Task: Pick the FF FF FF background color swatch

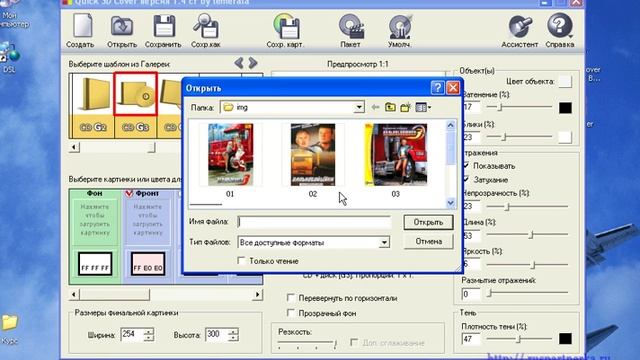Action: click(95, 263)
